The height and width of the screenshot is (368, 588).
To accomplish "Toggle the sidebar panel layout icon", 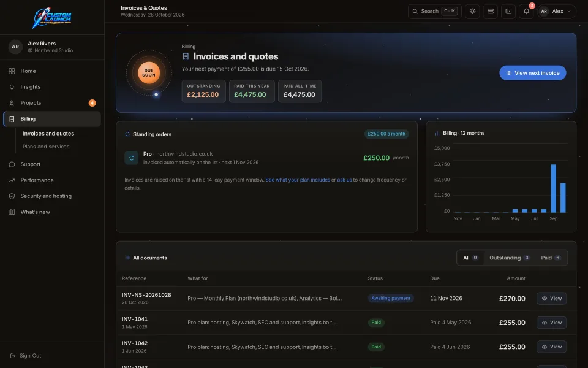I will click(x=508, y=11).
